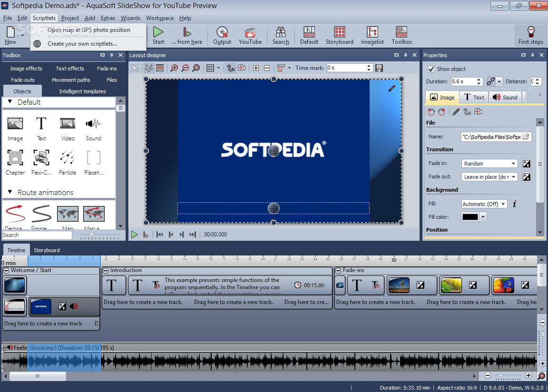Toggle the selection arrow tool
Viewport: 548px width, 392px height.
point(135,68)
